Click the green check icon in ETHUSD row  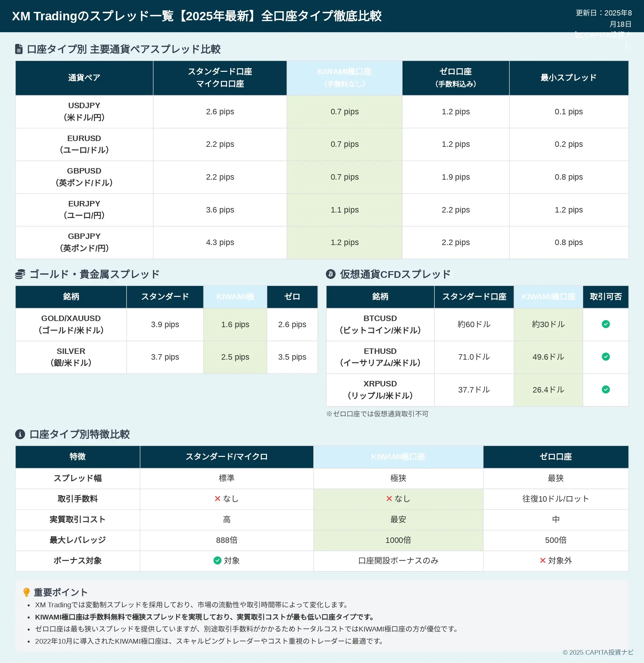coord(605,356)
